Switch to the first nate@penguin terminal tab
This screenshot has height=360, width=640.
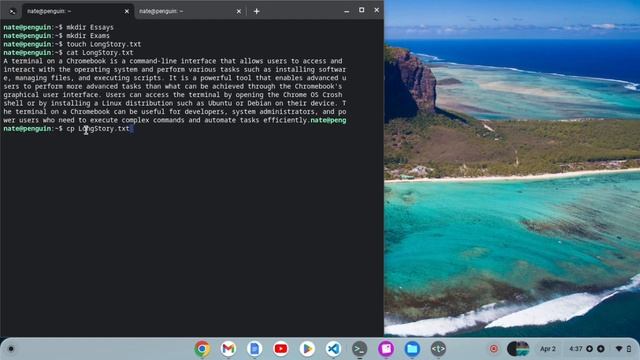(x=78, y=11)
